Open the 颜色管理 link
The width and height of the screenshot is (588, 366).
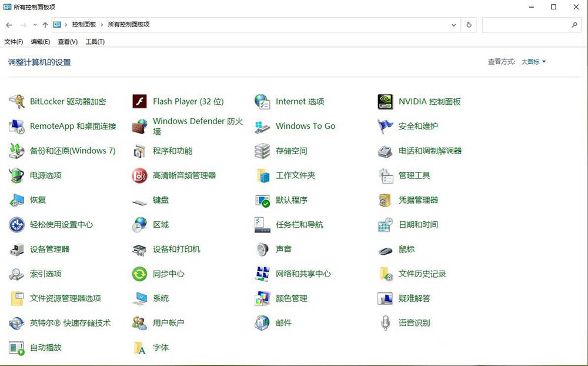pyautogui.click(x=292, y=298)
